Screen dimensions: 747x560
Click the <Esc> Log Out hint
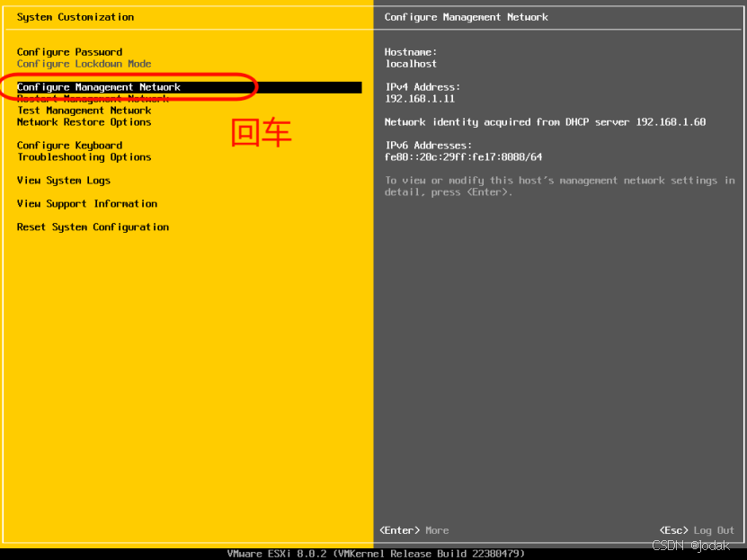point(697,530)
